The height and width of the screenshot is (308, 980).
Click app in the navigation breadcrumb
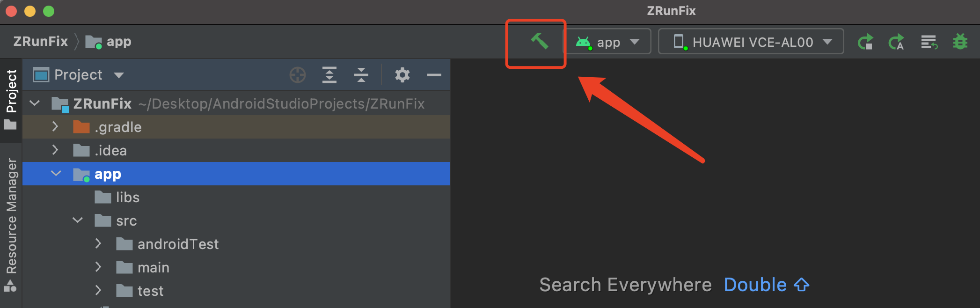click(118, 42)
